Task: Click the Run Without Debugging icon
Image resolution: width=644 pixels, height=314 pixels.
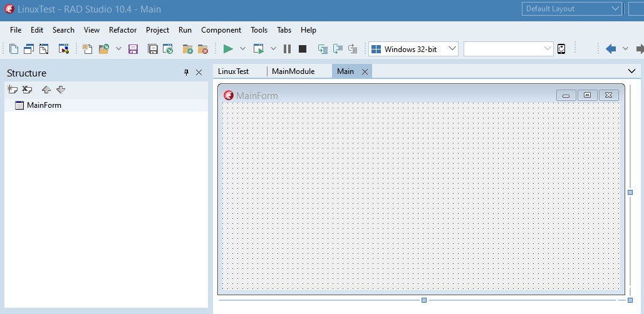Action: pyautogui.click(x=259, y=49)
